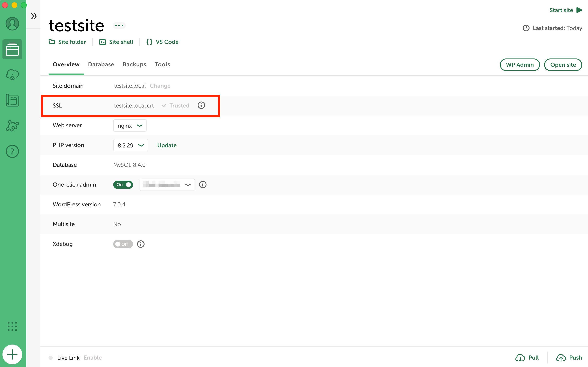Open Site folder
This screenshot has height=367, width=588.
point(67,42)
